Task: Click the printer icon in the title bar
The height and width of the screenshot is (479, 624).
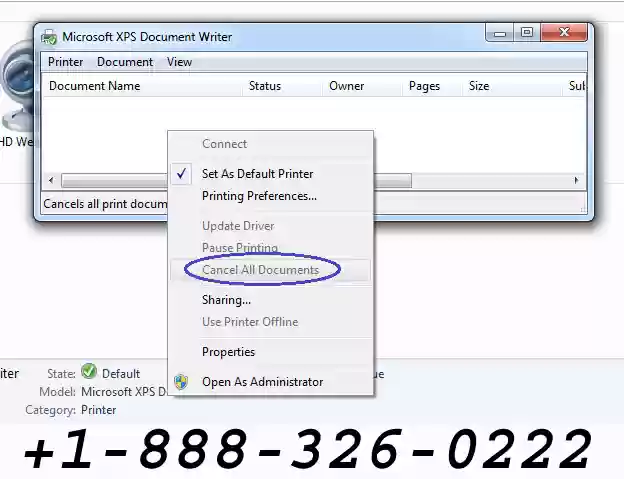Action: [x=49, y=37]
